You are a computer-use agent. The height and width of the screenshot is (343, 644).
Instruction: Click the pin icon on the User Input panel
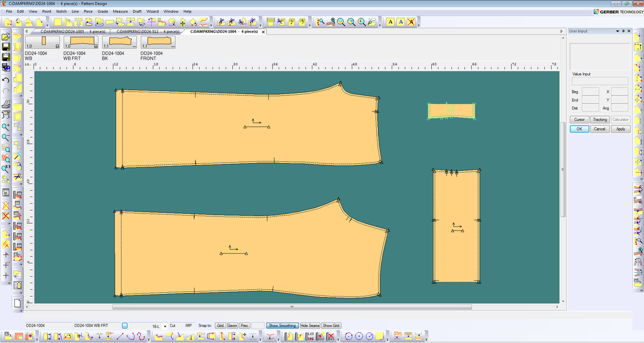(624, 31)
